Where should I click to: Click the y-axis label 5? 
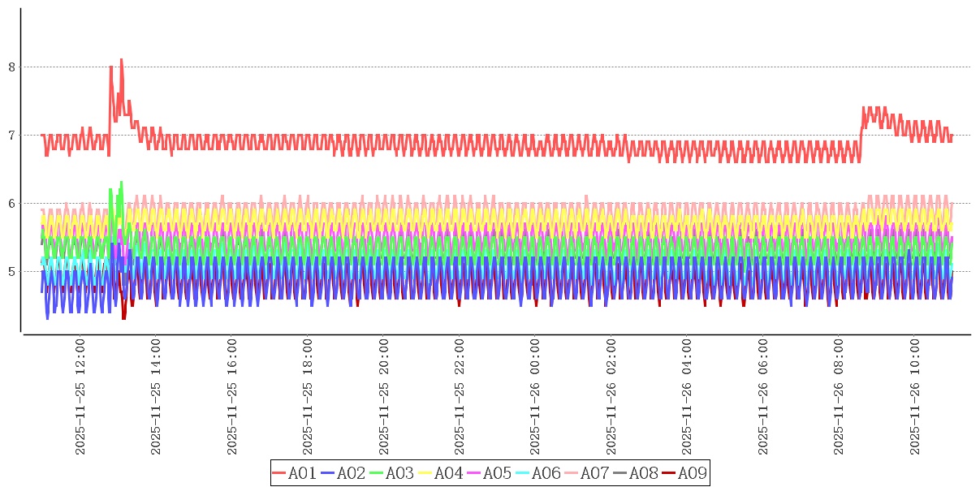12,271
